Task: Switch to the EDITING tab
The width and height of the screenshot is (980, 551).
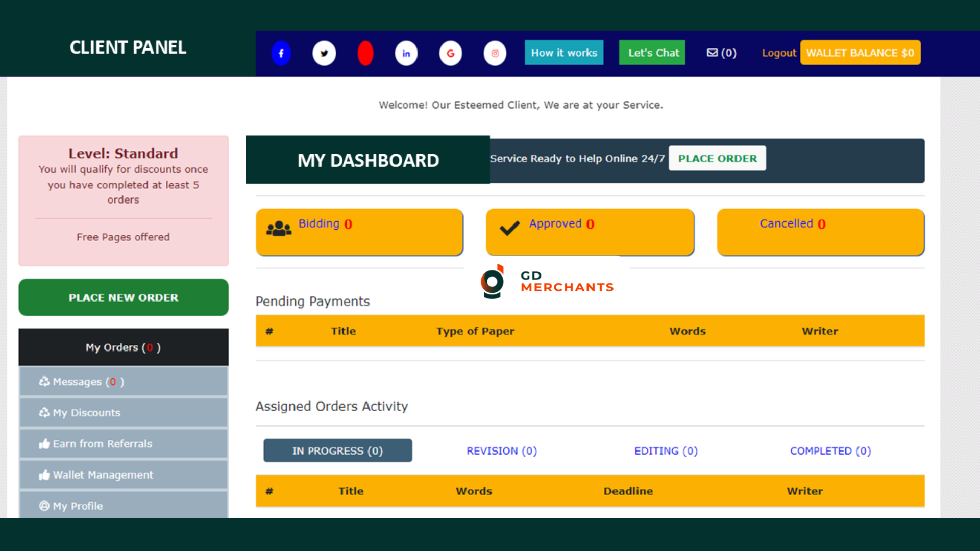Action: point(666,450)
